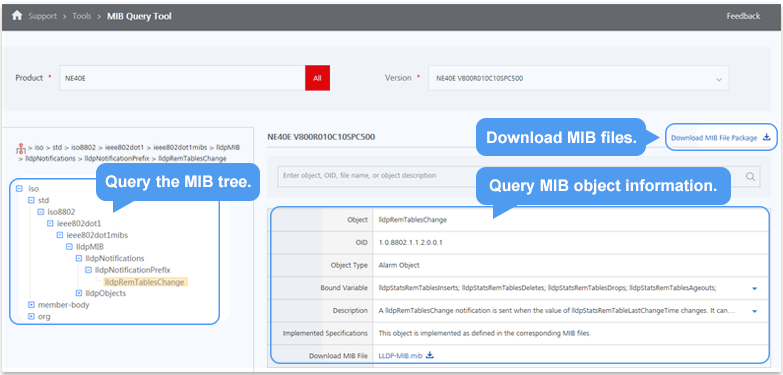The image size is (783, 375).
Task: Collapse the iso8802 tree node
Action: point(40,212)
